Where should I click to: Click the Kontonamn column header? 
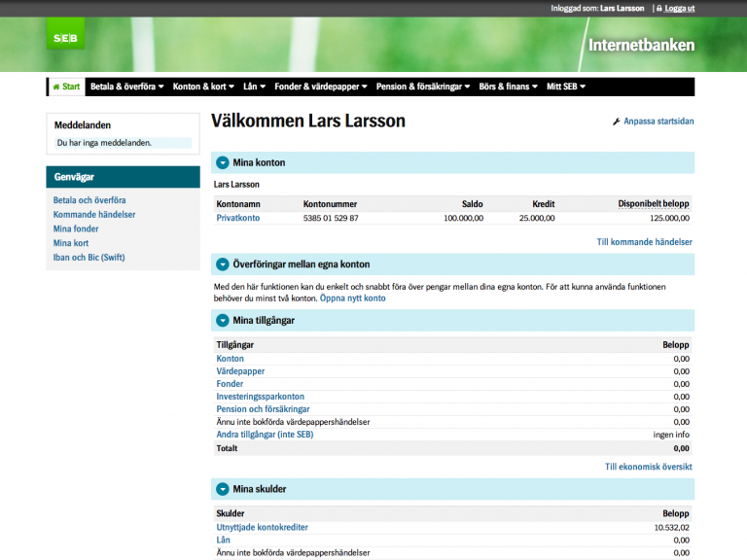coord(238,204)
